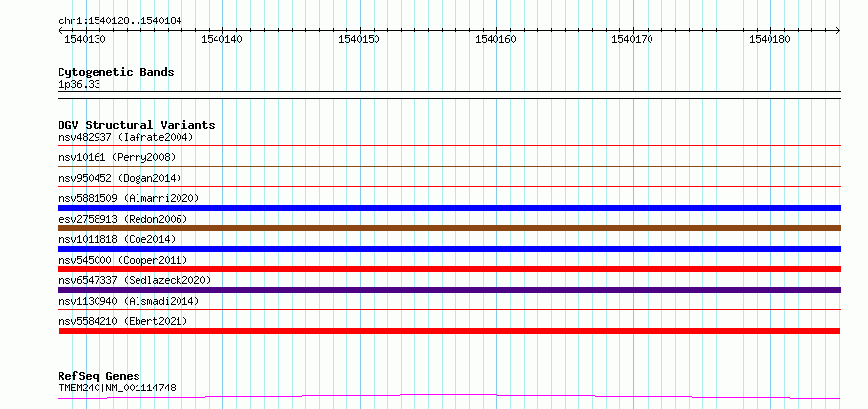Select the thin red line under nsv950452
The height and width of the screenshot is (409, 868).
[449, 186]
